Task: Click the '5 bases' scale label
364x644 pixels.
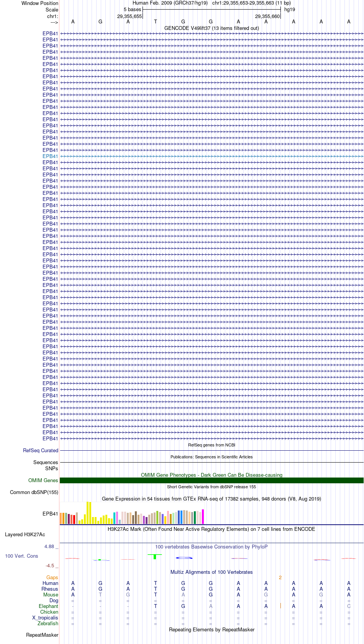Action: click(x=132, y=9)
